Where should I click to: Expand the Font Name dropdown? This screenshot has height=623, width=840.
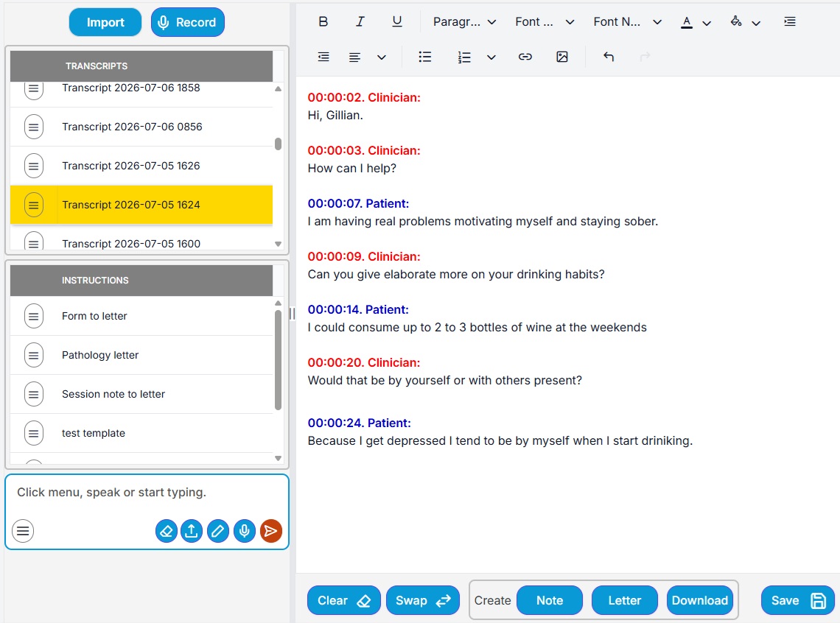point(627,22)
